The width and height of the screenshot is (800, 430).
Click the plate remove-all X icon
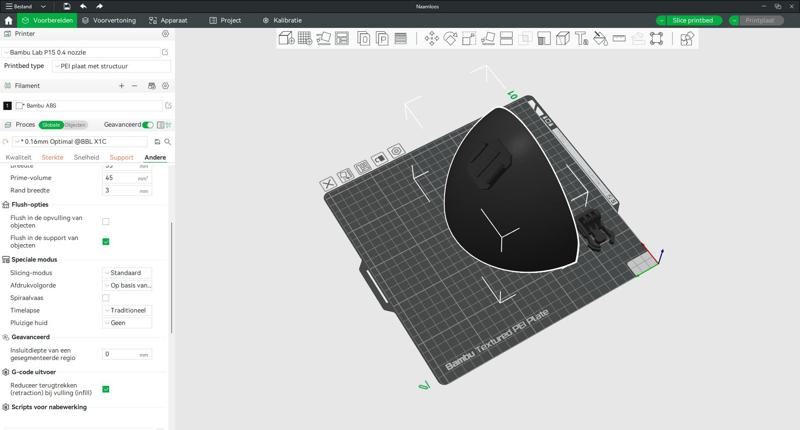328,183
